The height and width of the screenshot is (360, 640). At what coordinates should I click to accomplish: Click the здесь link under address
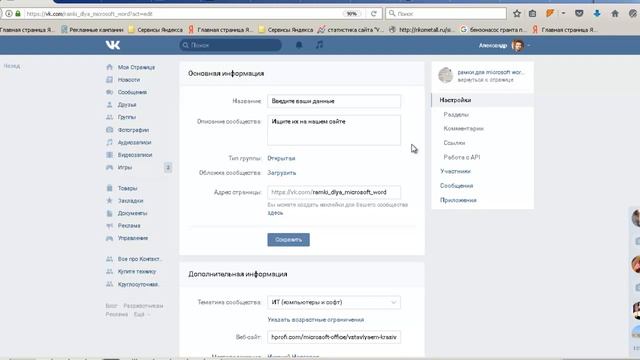pyautogui.click(x=275, y=213)
